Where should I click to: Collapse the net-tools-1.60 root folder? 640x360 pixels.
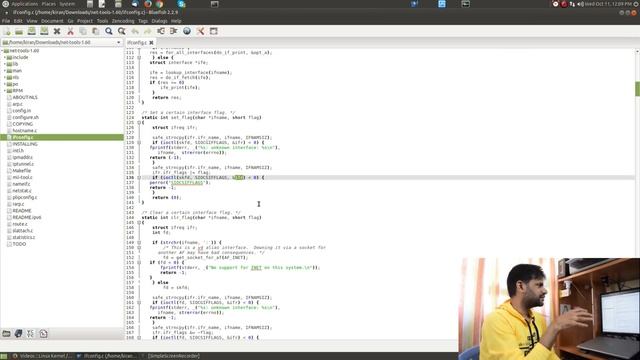2,51
